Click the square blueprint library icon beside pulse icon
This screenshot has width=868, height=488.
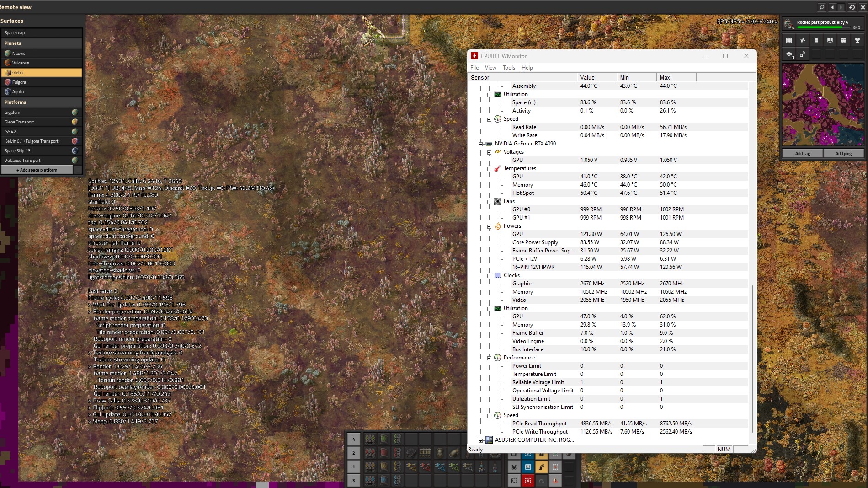[x=789, y=40]
